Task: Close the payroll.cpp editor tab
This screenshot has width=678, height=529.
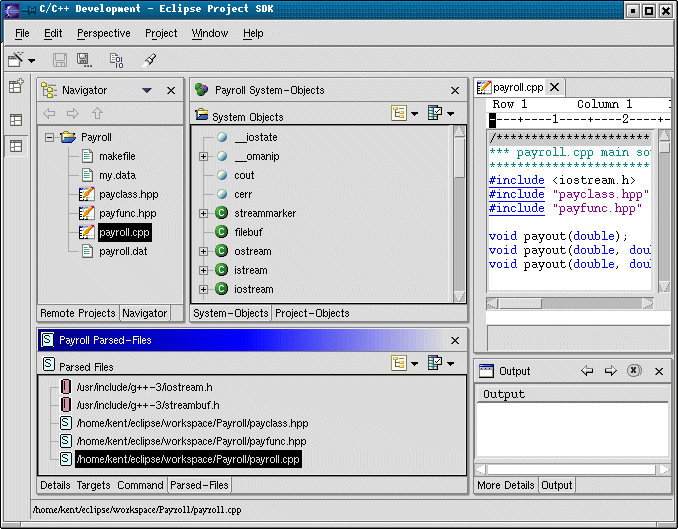Action: pyautogui.click(x=555, y=88)
